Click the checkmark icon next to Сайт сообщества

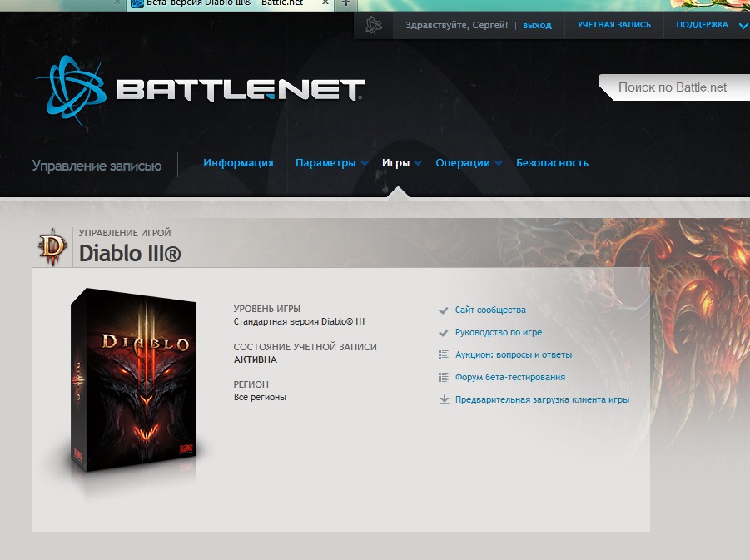click(x=444, y=310)
